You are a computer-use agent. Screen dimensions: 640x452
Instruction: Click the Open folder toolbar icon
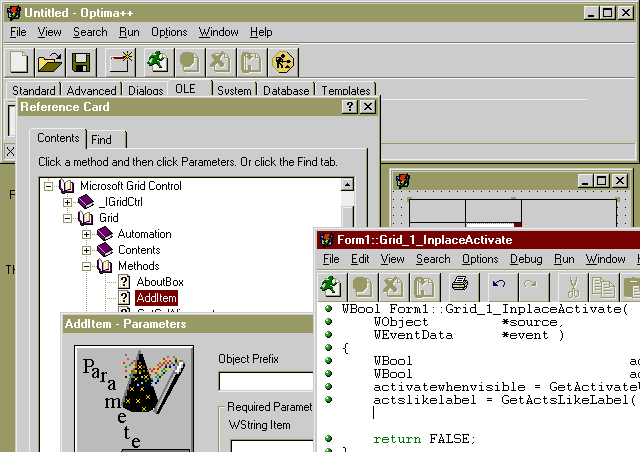[x=50, y=62]
